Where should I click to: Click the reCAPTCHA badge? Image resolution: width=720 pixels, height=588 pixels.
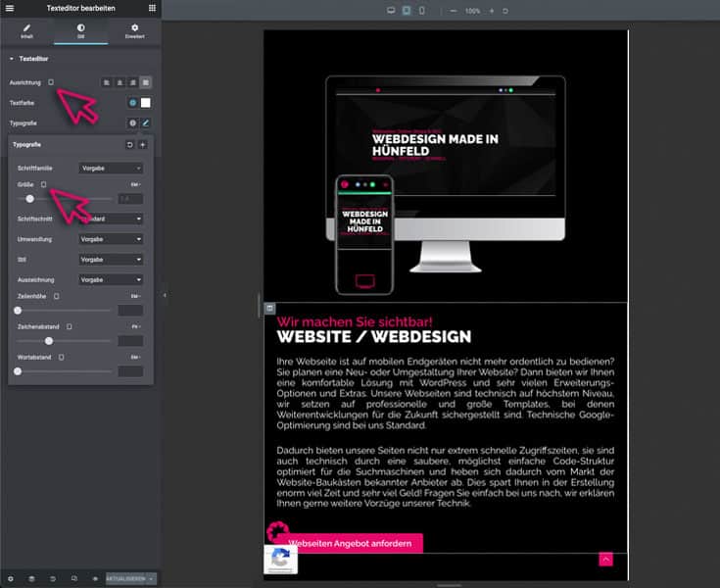(x=280, y=559)
